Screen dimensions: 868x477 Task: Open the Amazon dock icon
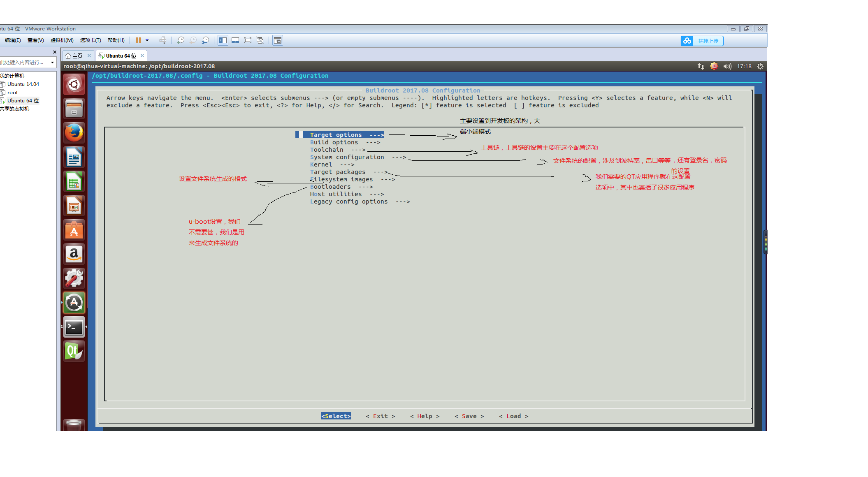coord(74,254)
